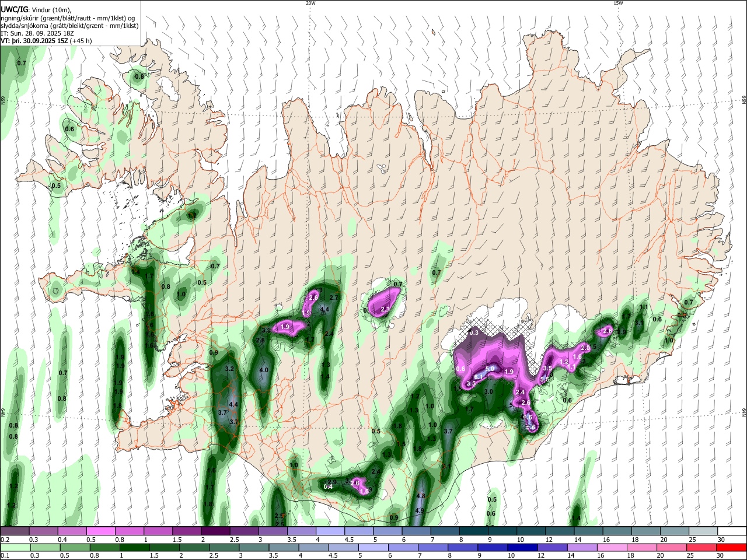The width and height of the screenshot is (747, 560).
Task: Select the '4.8' rain value off the south coast
Action: pos(421,496)
